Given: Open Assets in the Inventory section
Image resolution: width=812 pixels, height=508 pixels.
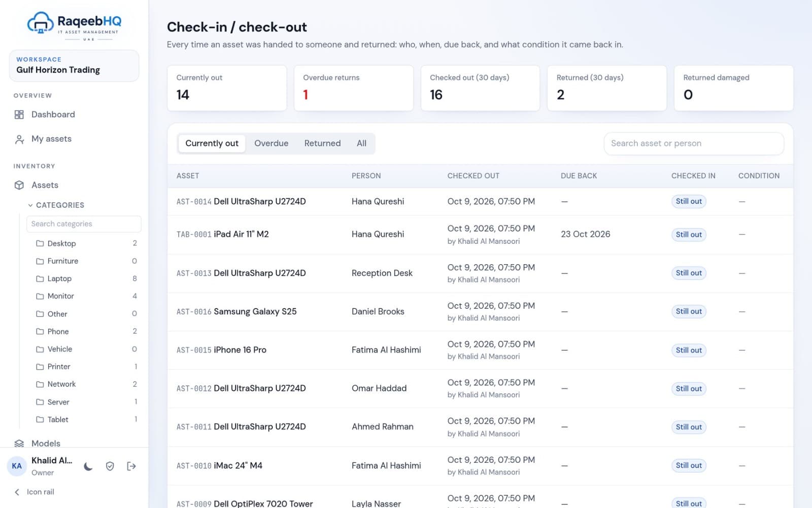Looking at the screenshot, I should [x=45, y=185].
